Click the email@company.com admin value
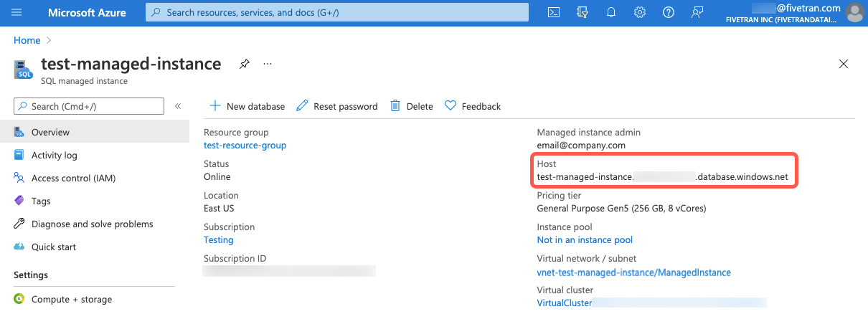The image size is (868, 314). click(x=581, y=145)
